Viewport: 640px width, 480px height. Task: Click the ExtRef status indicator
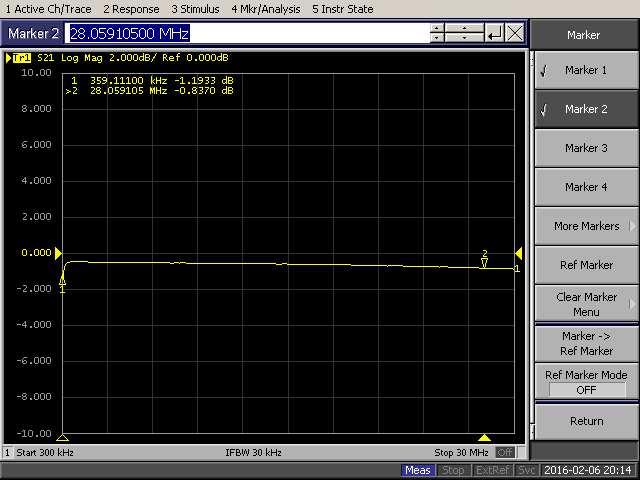pyautogui.click(x=492, y=470)
